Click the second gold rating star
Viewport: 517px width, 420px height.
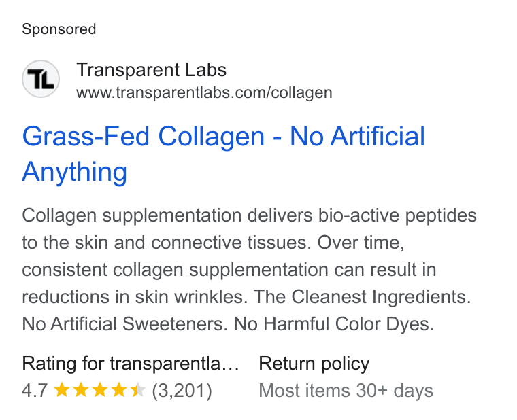tap(80, 390)
